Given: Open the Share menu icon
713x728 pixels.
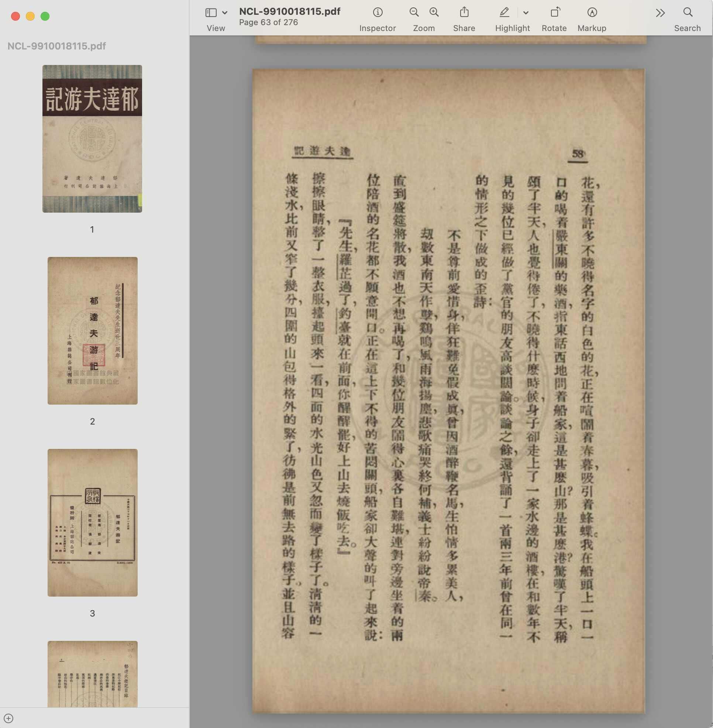Looking at the screenshot, I should coord(464,13).
